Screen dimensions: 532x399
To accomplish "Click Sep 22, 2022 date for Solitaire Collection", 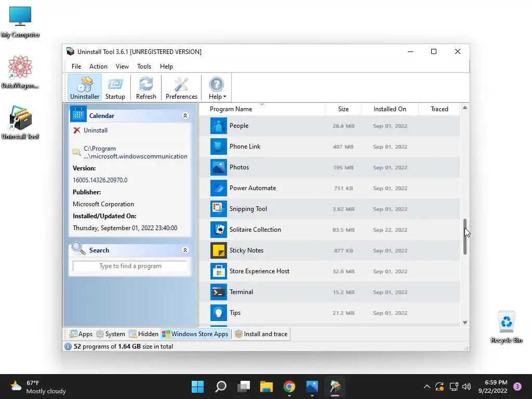I will click(x=390, y=230).
